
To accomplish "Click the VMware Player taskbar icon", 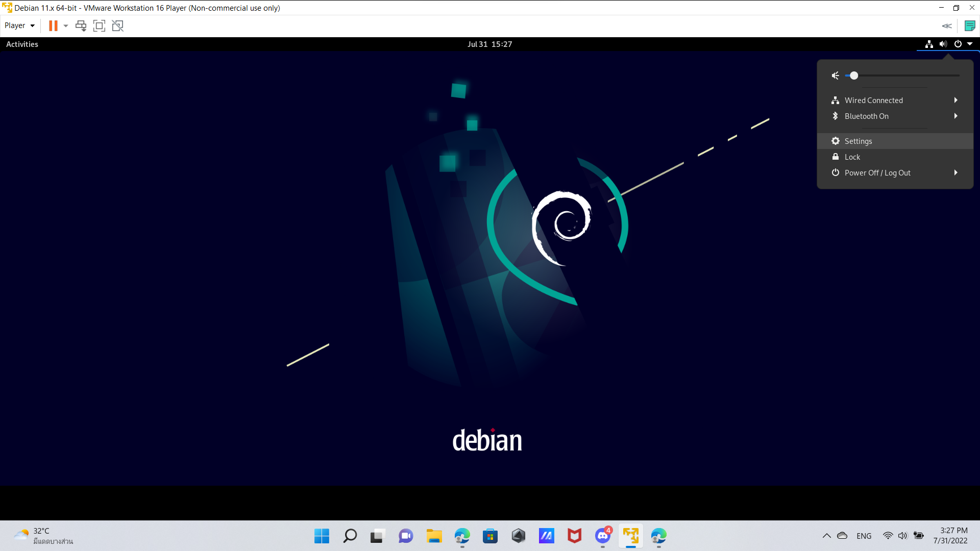I will (x=631, y=536).
